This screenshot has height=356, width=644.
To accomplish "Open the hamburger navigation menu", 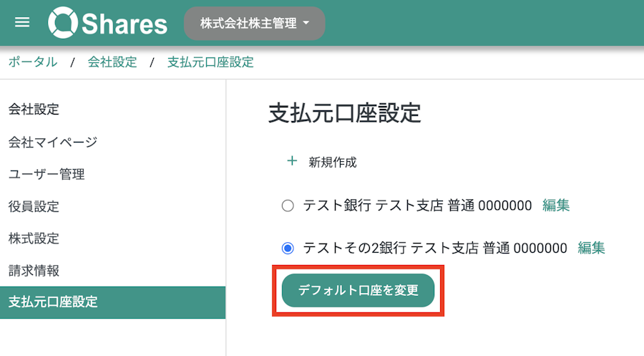I will (x=22, y=22).
